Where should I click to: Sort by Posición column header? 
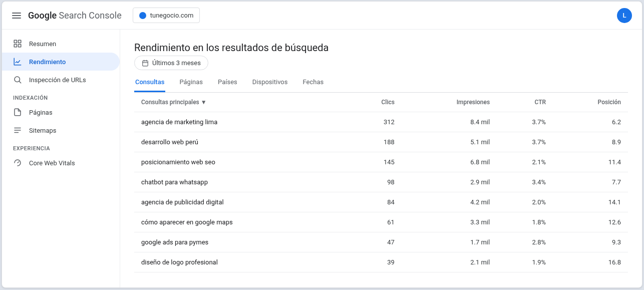[609, 102]
